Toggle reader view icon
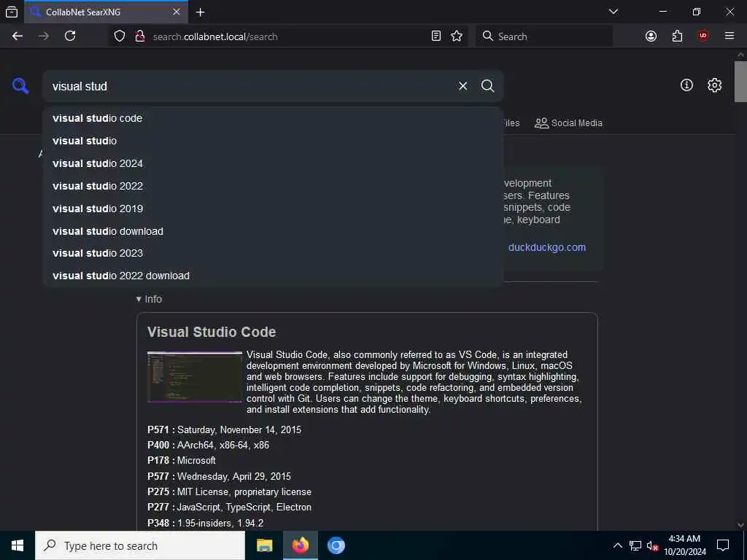The height and width of the screenshot is (560, 747). point(436,36)
